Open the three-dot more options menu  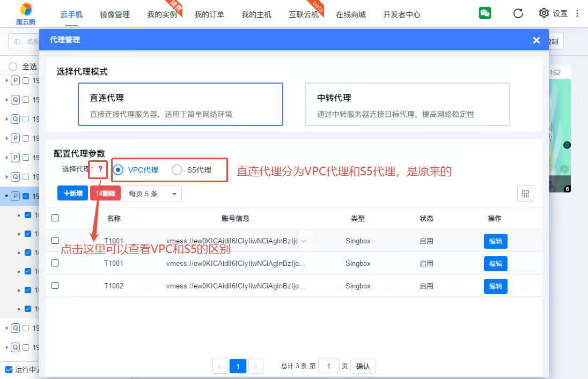578,13
